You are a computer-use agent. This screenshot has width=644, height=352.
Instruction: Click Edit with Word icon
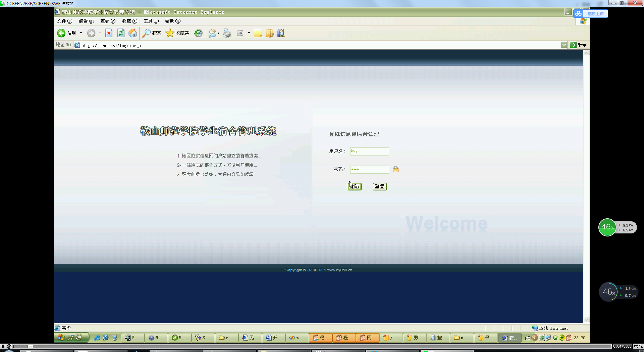(240, 33)
